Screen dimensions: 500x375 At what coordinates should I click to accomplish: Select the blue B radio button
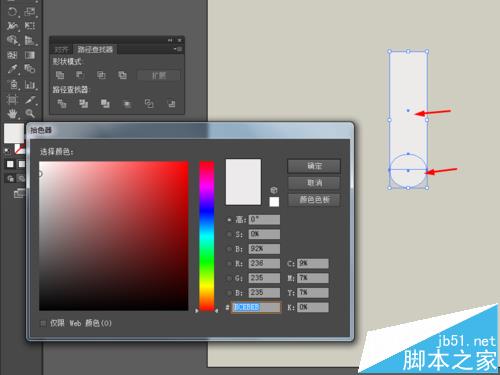[229, 293]
